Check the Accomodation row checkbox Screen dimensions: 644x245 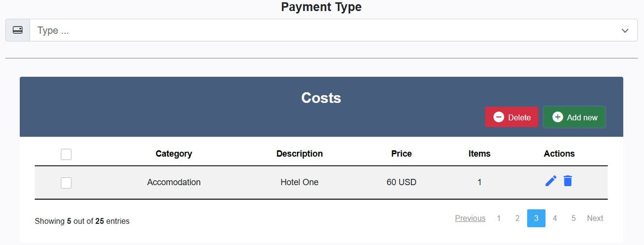click(66, 182)
